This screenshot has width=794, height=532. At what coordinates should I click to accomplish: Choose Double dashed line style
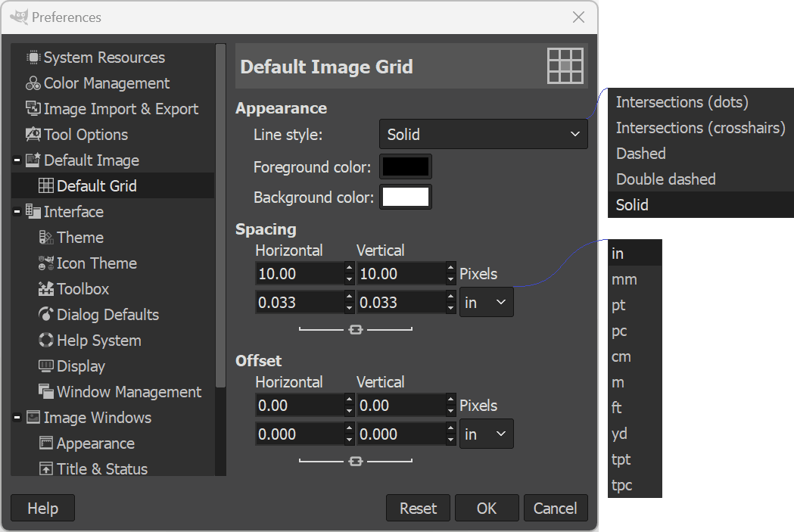pyautogui.click(x=665, y=179)
